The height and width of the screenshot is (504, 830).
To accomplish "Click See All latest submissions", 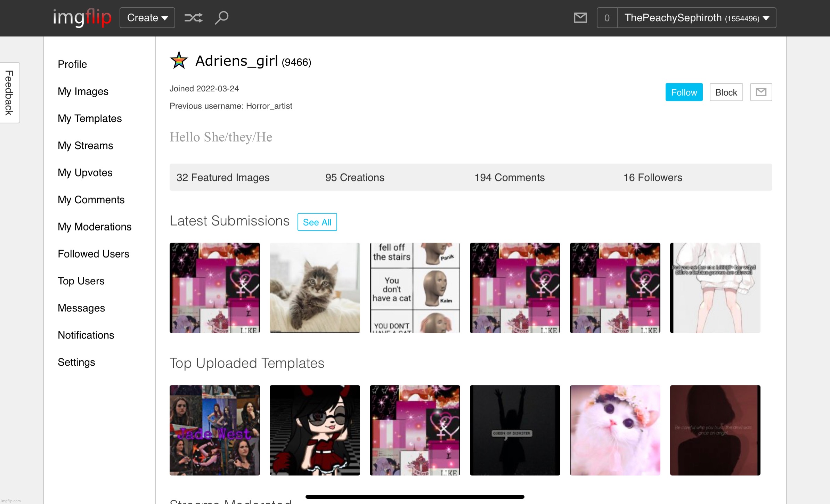I will [x=317, y=222].
